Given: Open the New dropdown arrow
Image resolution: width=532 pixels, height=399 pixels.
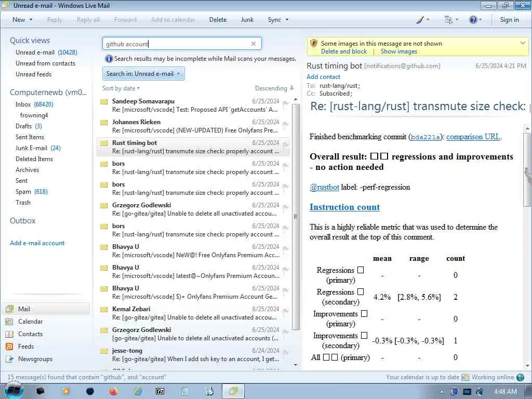Looking at the screenshot, I should coord(31,20).
